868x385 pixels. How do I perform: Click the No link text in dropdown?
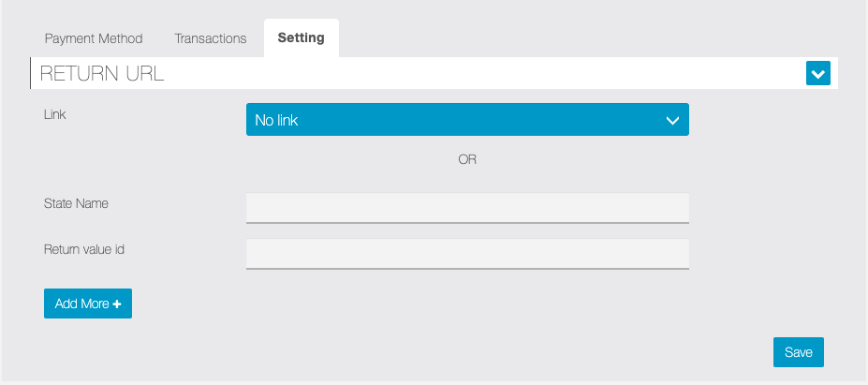(x=276, y=120)
